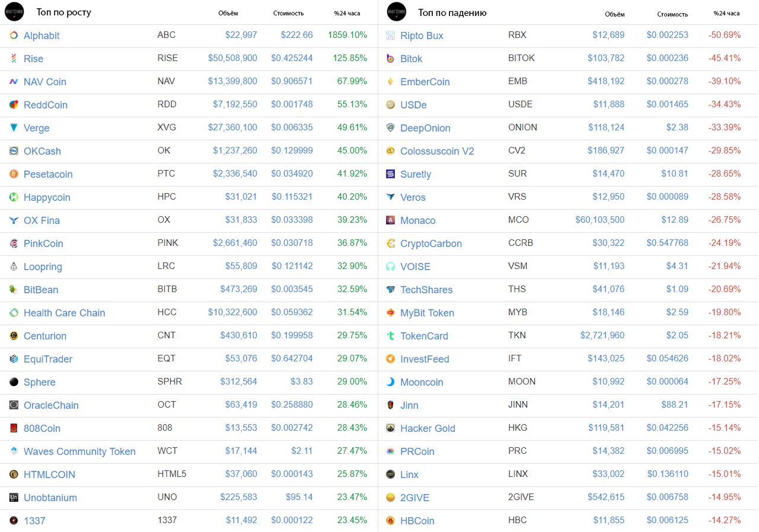Click the Pesetacoin logo icon
Screen dimensions: 759x532
(x=14, y=174)
